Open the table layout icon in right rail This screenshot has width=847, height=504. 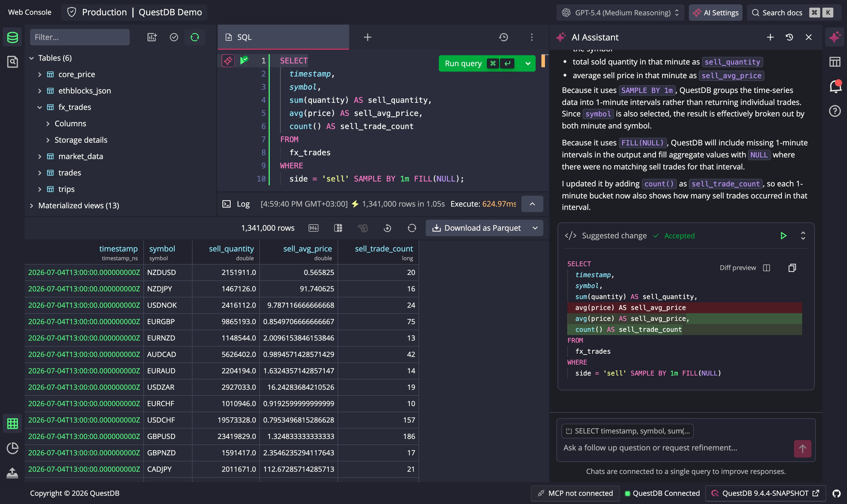pyautogui.click(x=835, y=62)
